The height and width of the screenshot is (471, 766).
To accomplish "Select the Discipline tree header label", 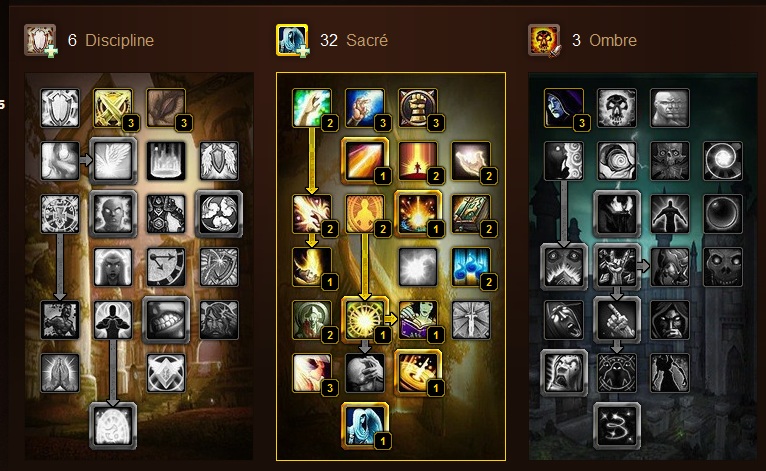I will click(119, 40).
